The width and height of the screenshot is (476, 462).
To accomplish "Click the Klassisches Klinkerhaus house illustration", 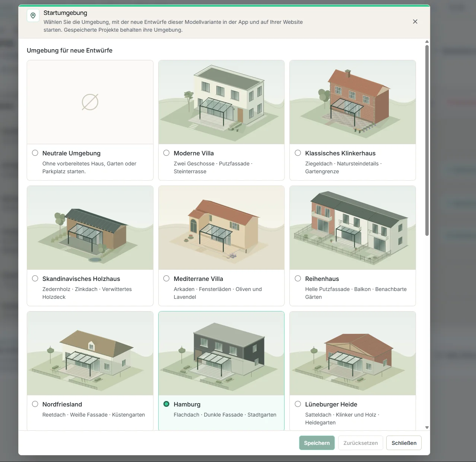I will (353, 102).
